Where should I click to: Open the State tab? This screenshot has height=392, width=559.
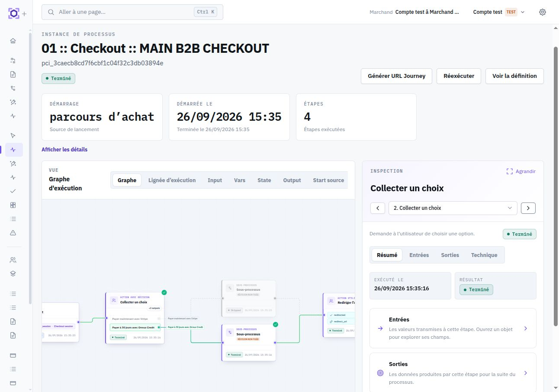[264, 180]
